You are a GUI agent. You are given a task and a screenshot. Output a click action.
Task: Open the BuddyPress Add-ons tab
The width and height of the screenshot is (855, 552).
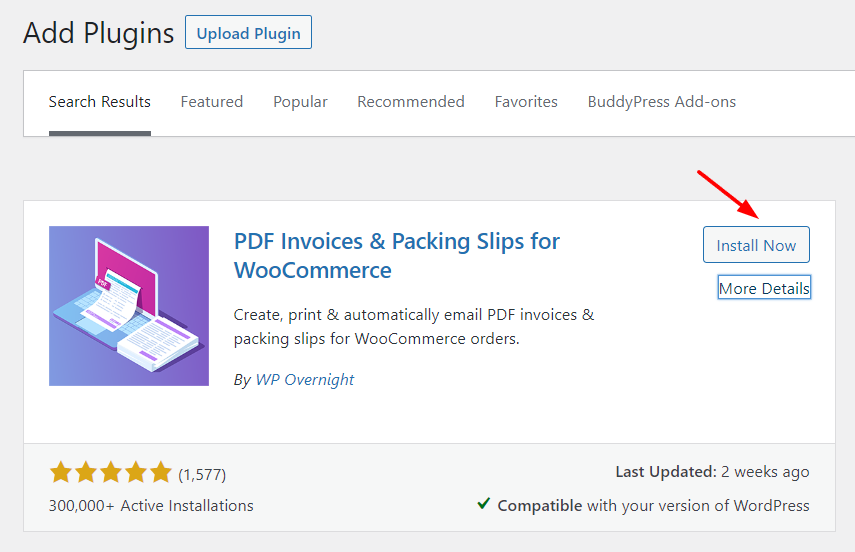(x=661, y=102)
